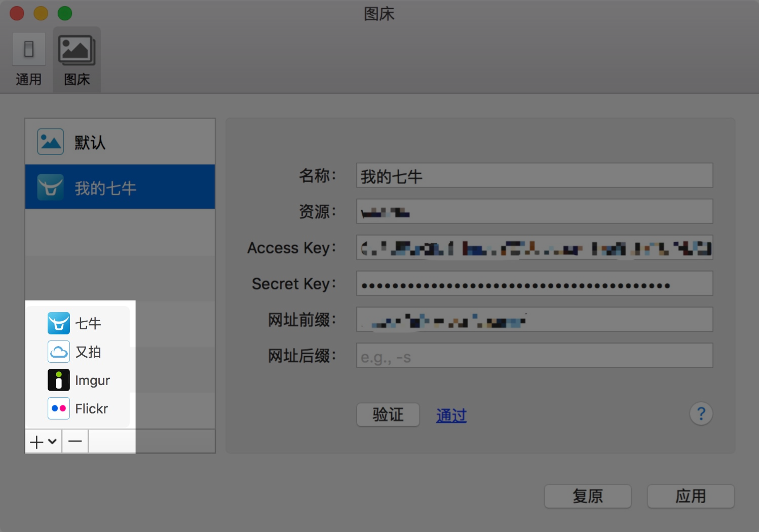The image size is (759, 532).
Task: Expand the plus add-host dropdown
Action: (x=44, y=442)
